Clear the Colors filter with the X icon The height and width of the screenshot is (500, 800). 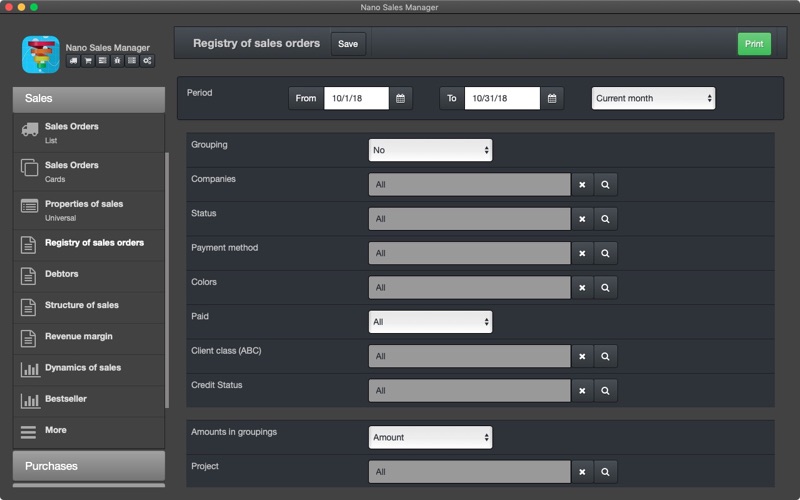pos(582,288)
